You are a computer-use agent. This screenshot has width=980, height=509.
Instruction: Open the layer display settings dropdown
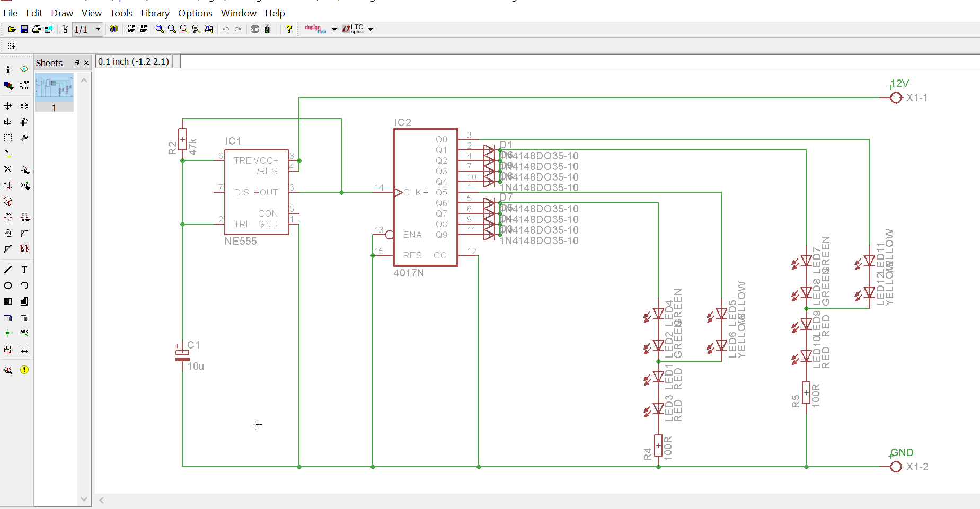click(8, 85)
